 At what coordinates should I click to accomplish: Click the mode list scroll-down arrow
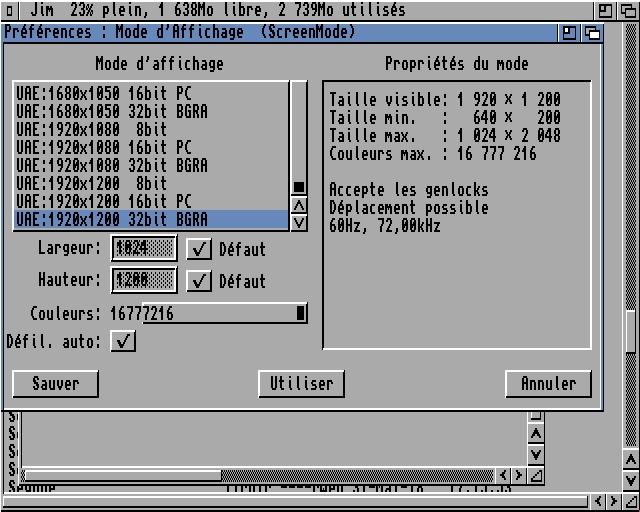click(298, 221)
